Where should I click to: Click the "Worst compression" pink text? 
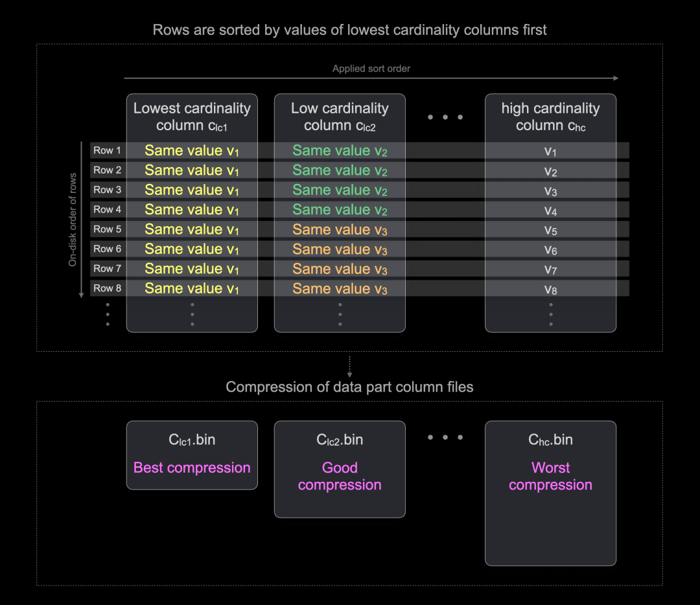[x=550, y=476]
